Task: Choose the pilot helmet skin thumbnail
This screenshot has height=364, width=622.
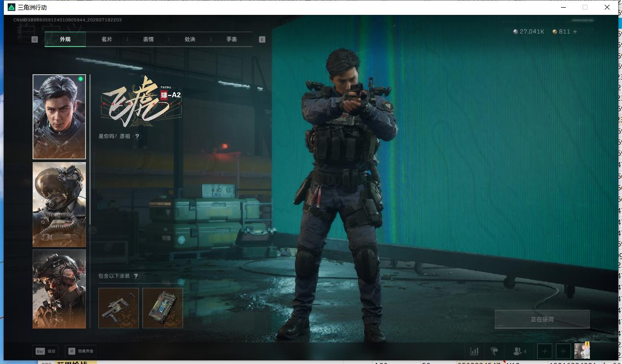Action: [59, 204]
